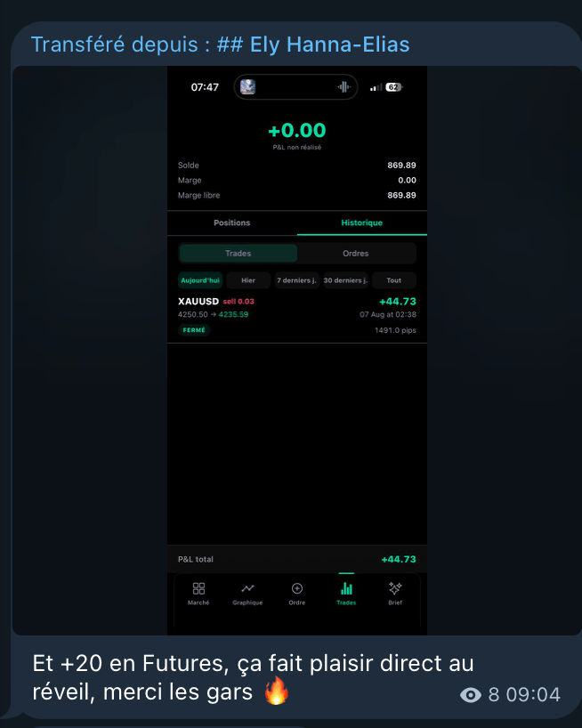Click the message views eye icon
Screen dimensions: 582x728
[471, 695]
